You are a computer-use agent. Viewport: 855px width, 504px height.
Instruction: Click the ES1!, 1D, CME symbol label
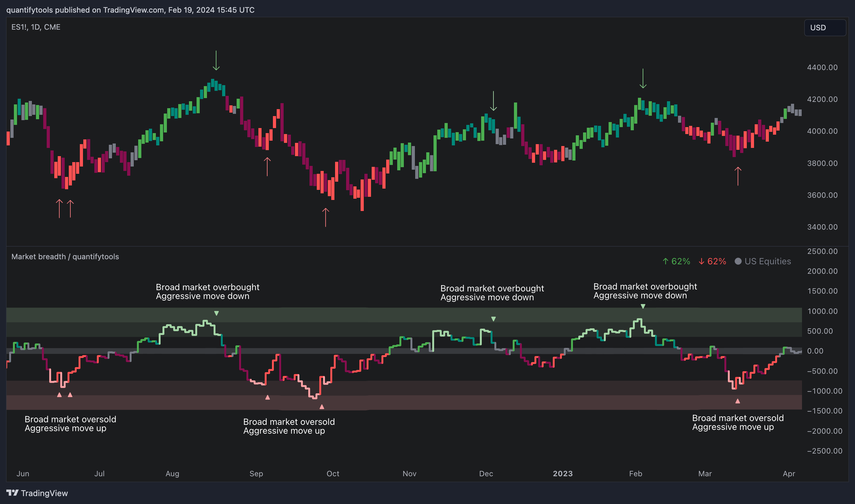[x=36, y=27]
